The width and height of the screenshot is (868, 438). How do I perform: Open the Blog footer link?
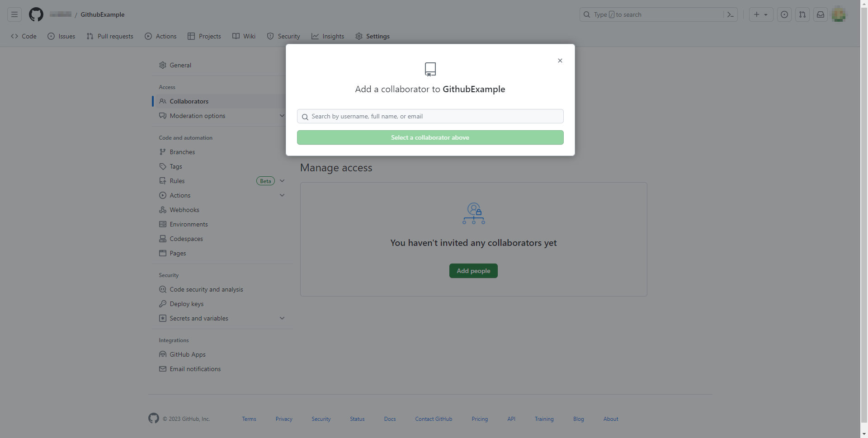579,419
